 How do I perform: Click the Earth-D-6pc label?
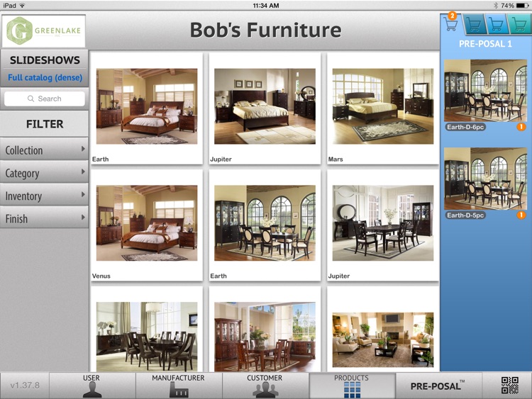pos(465,127)
